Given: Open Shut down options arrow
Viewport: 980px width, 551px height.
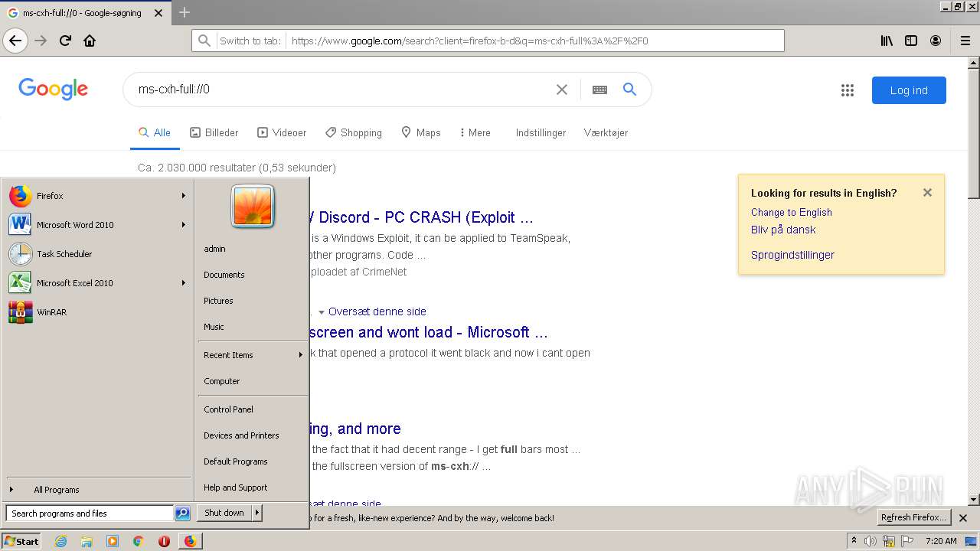Looking at the screenshot, I should click(257, 513).
